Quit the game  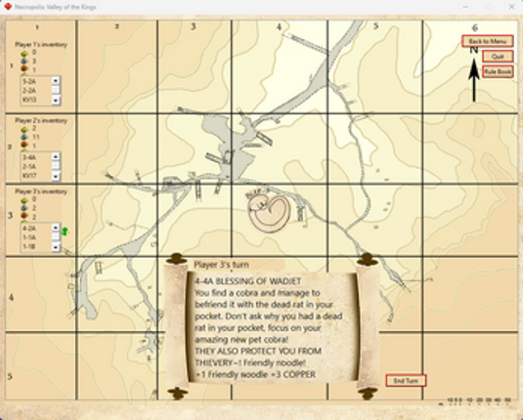(498, 57)
